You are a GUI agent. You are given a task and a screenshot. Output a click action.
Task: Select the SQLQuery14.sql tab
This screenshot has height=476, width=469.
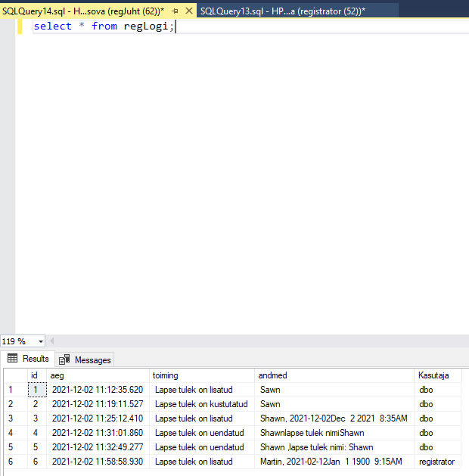click(83, 11)
